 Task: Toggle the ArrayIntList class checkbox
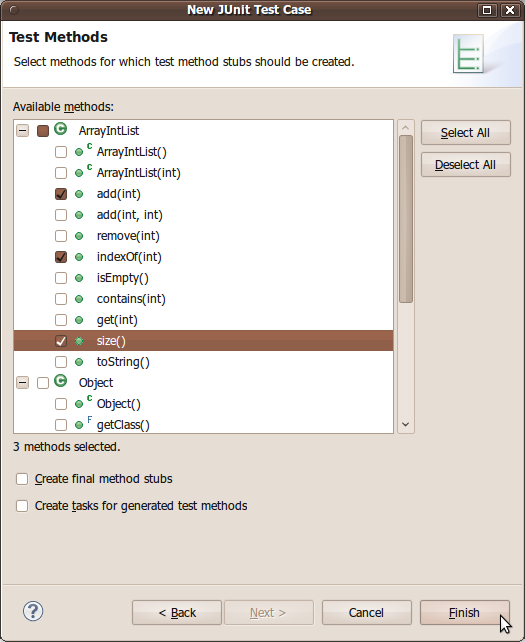[43, 131]
